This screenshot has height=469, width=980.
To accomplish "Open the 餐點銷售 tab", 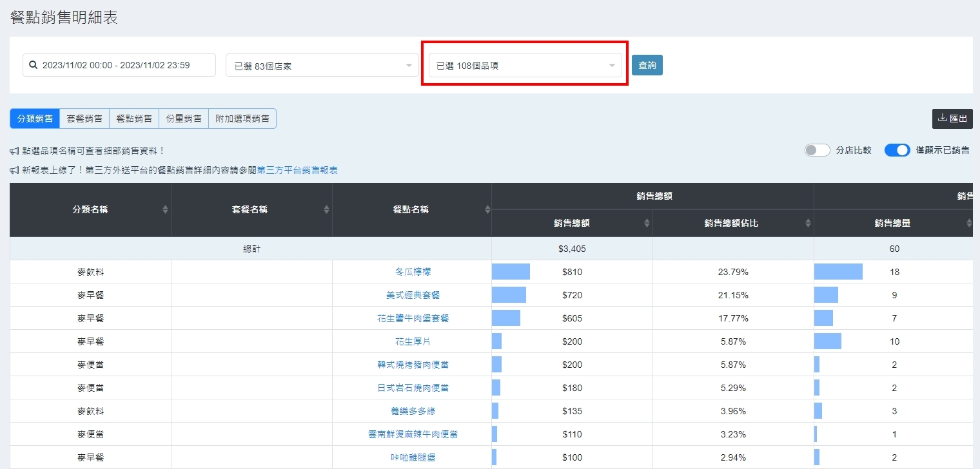I will 134,119.
